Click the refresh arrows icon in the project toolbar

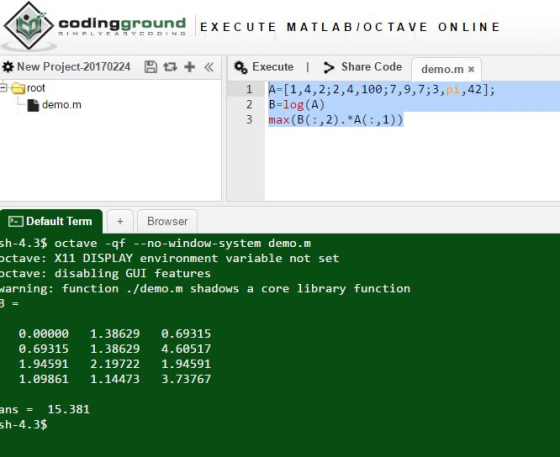click(170, 67)
